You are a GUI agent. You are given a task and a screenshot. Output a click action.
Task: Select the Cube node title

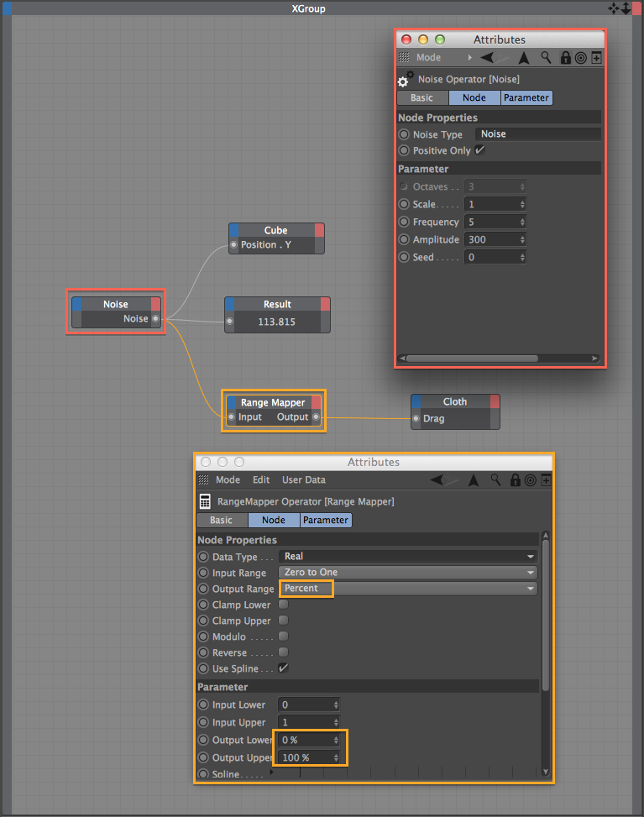coord(276,230)
